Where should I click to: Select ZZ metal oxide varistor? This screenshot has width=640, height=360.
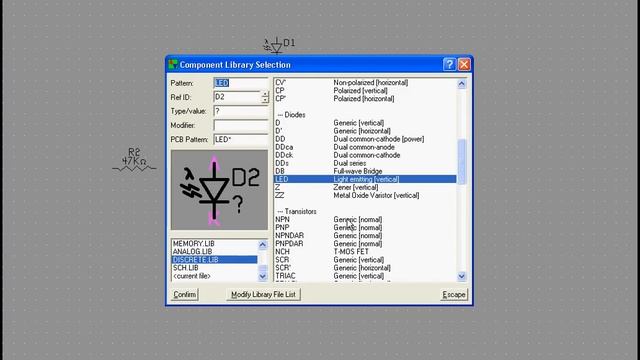point(365,196)
